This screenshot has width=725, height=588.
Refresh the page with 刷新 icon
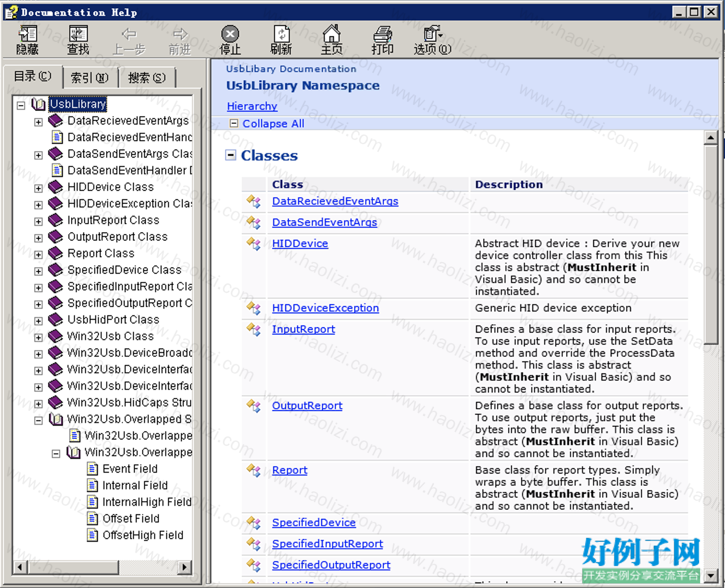point(281,40)
